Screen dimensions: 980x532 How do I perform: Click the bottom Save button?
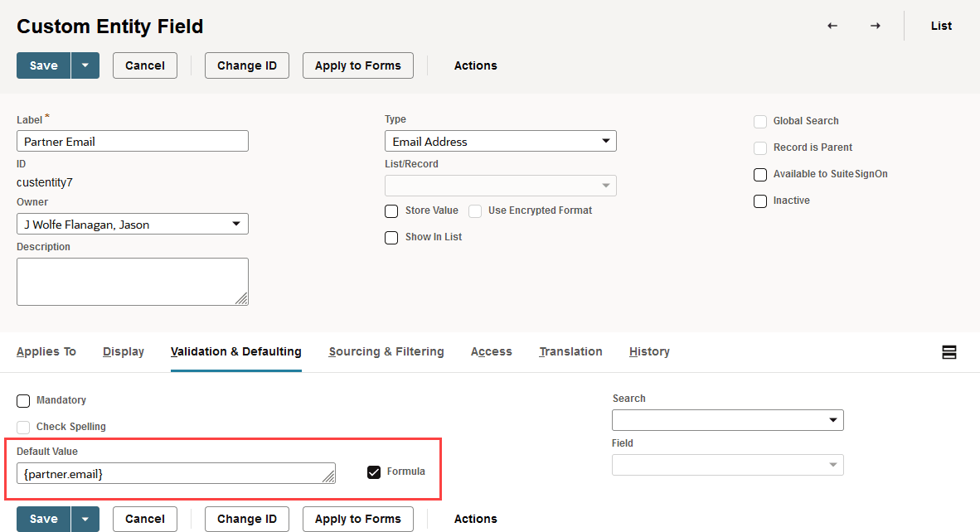click(44, 519)
